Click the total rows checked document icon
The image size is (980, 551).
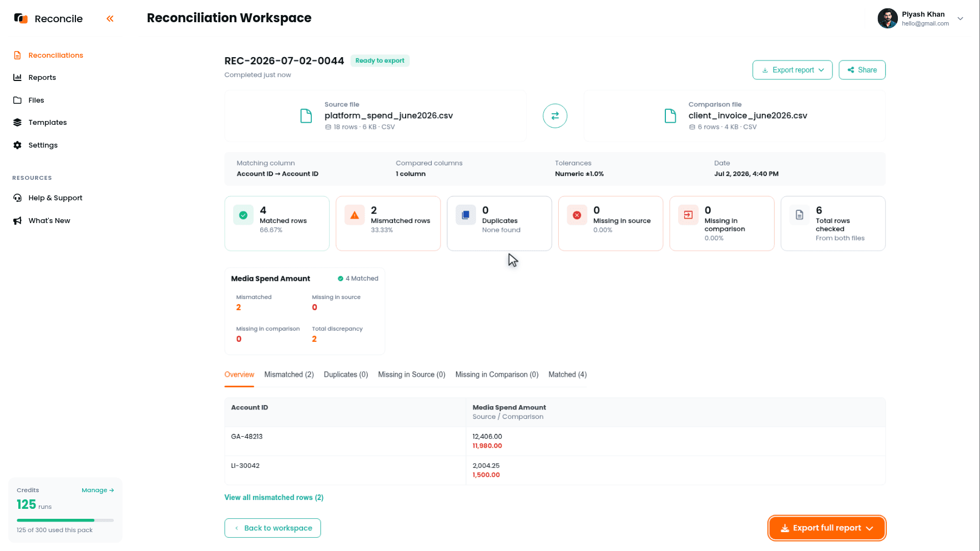[x=800, y=215]
